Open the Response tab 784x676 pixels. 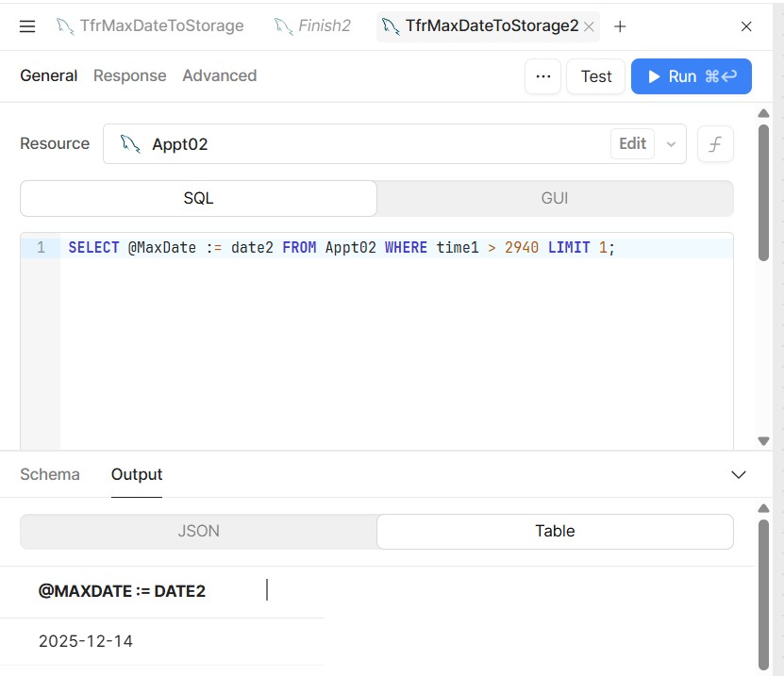click(129, 75)
